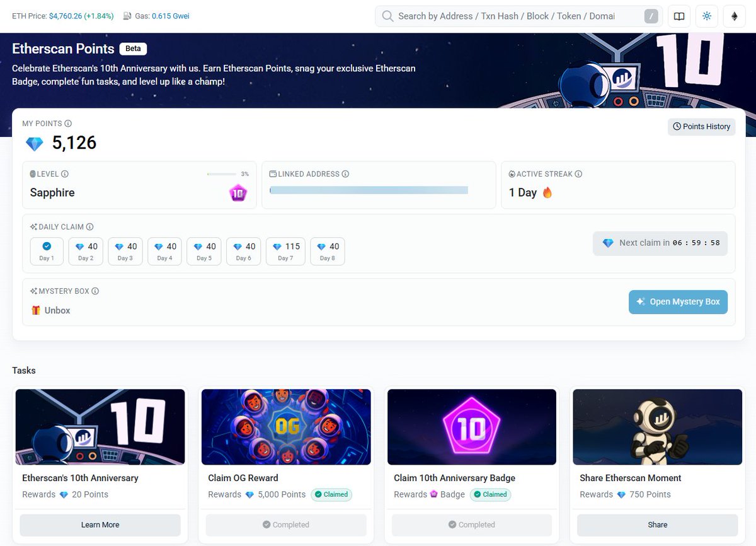
Task: Open Points History
Action: [701, 127]
